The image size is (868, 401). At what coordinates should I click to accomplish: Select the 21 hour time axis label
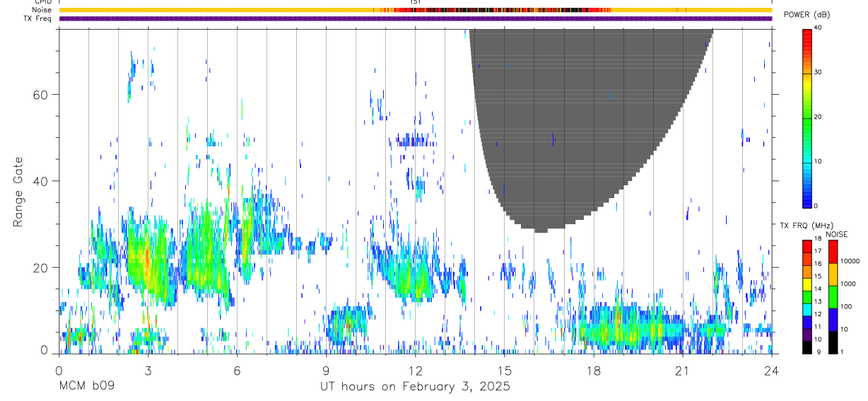[683, 371]
